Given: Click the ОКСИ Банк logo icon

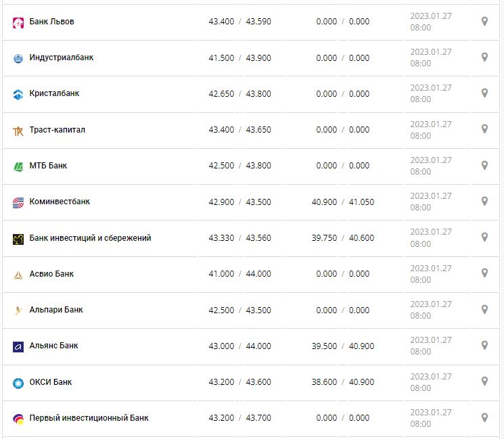Looking at the screenshot, I should (18, 383).
